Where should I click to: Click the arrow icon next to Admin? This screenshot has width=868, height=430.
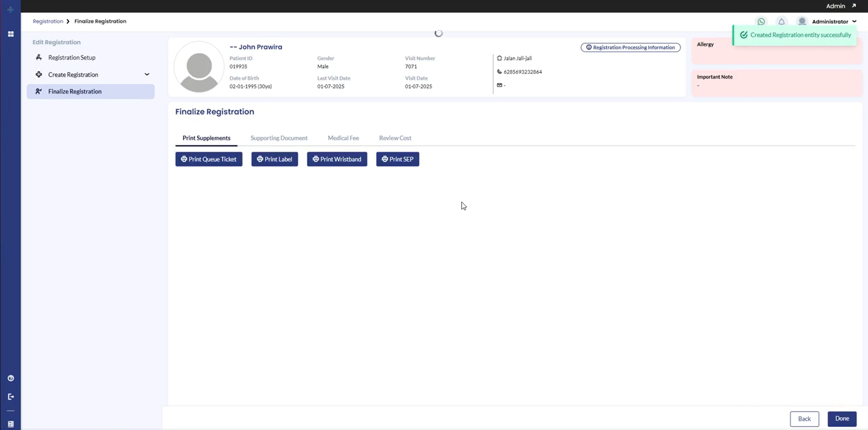pyautogui.click(x=854, y=6)
